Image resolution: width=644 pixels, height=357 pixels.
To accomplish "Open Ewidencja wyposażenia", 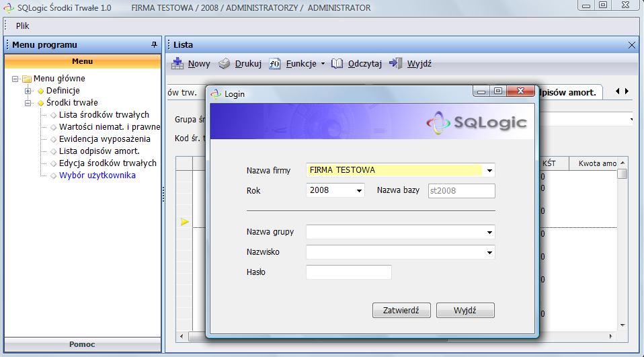I will [x=105, y=139].
